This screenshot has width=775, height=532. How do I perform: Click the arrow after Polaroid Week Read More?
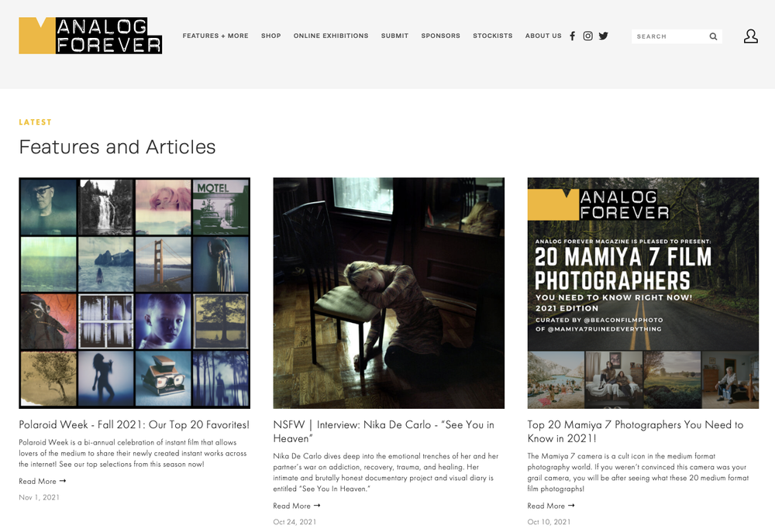[63, 481]
